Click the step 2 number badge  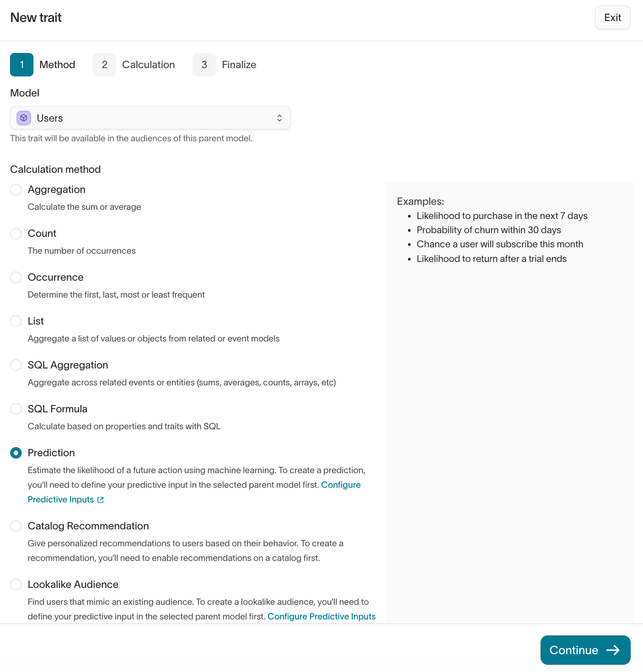coord(104,64)
